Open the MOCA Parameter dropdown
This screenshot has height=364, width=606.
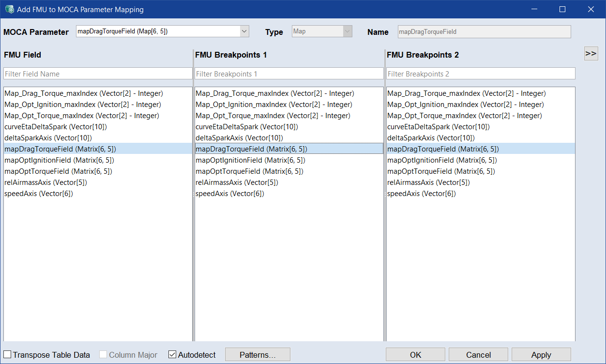[x=244, y=31]
